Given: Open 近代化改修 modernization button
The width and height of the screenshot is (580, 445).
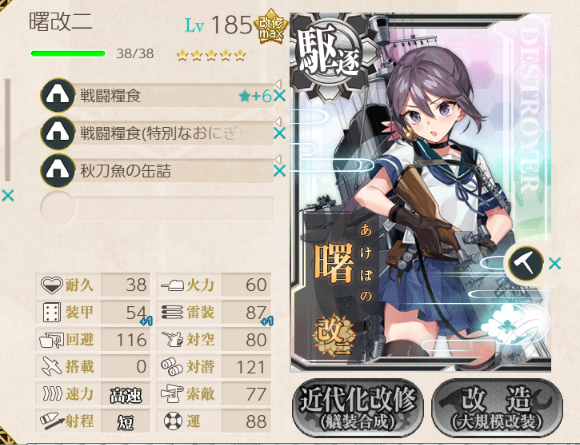Looking at the screenshot, I should coord(358,408).
